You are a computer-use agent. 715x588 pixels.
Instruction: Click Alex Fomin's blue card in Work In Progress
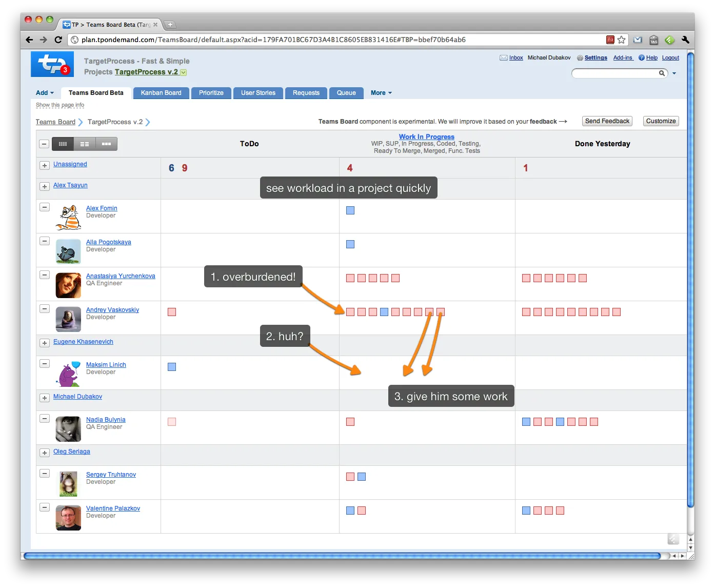coord(350,210)
